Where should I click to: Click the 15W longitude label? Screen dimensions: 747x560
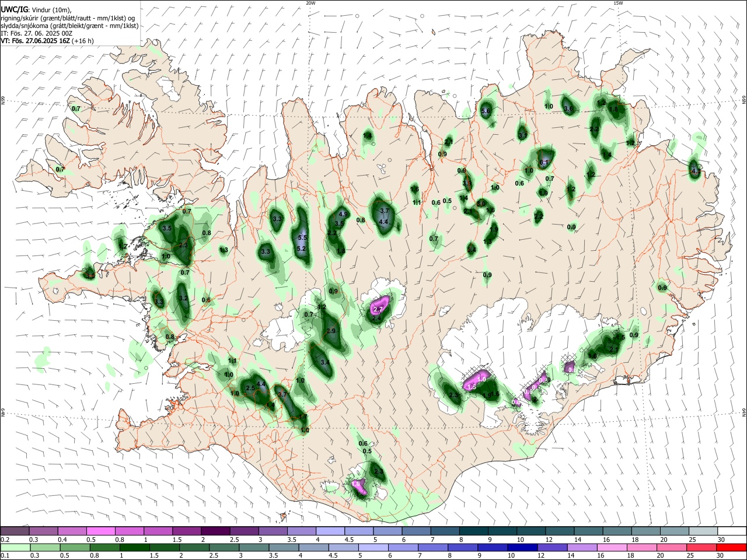point(618,3)
